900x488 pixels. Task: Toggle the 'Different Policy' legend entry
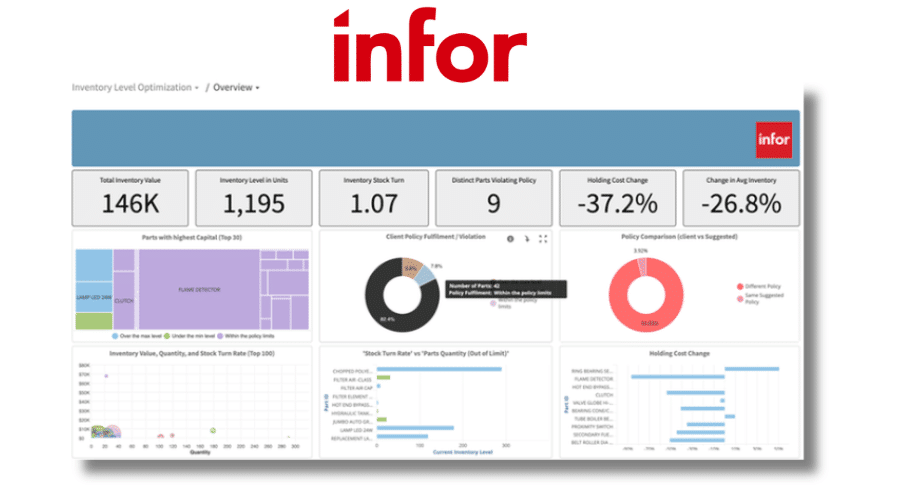759,285
